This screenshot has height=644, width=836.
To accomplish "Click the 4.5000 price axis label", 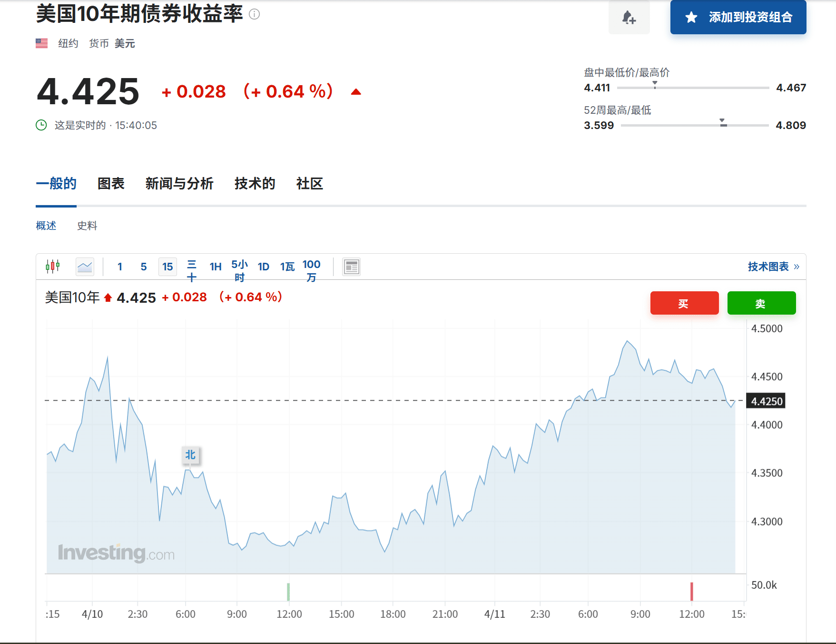I will 767,328.
